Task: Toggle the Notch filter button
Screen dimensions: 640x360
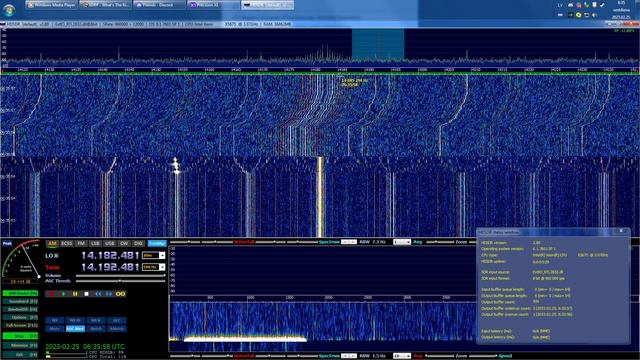Action: [x=96, y=329]
